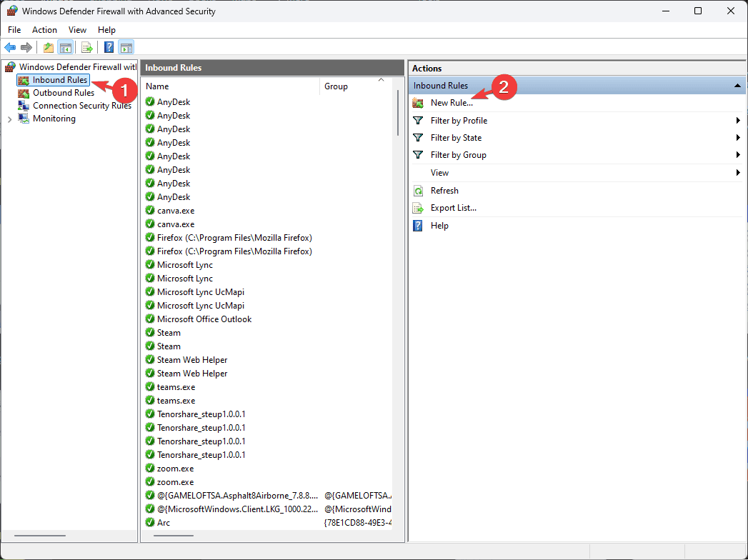The image size is (748, 560).
Task: Select the Microsoft Office Outlook rule
Action: pyautogui.click(x=204, y=319)
